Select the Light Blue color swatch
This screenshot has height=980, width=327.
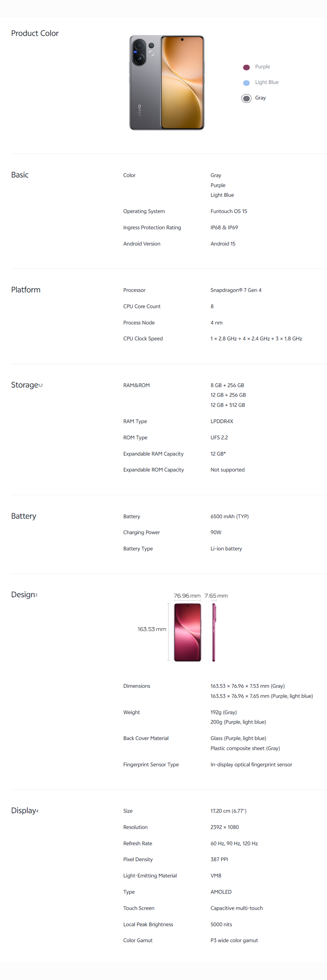click(246, 83)
